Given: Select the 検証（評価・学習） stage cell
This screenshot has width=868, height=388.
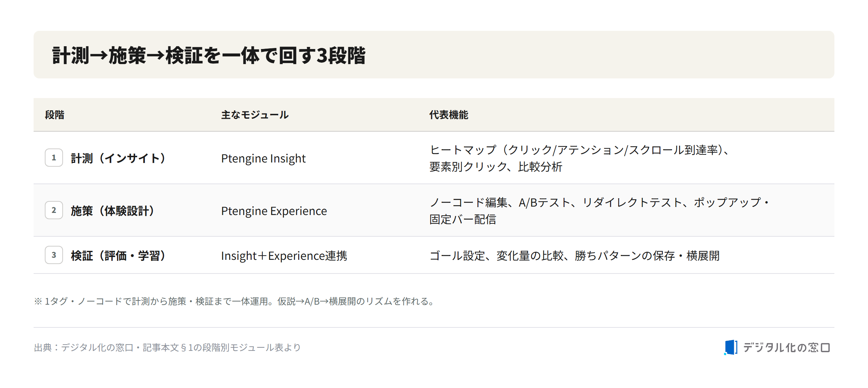Looking at the screenshot, I should click(x=118, y=256).
